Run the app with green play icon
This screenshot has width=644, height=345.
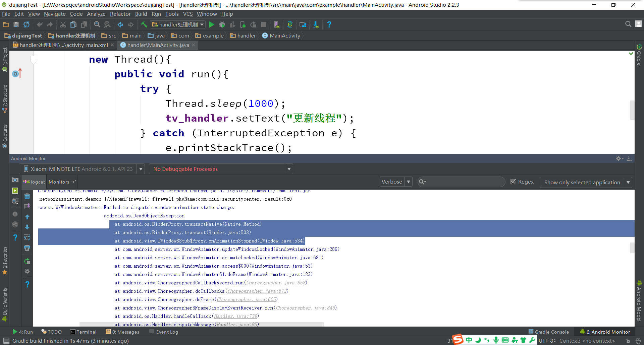[212, 24]
